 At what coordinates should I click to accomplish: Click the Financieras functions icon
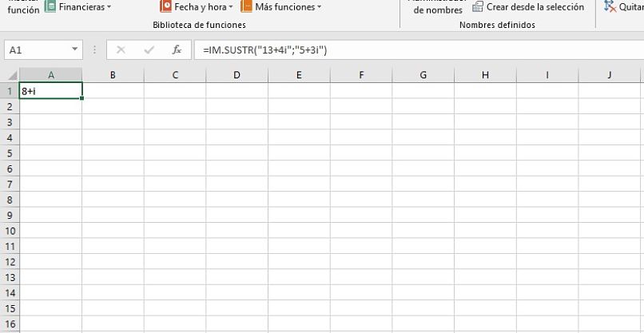(50, 6)
